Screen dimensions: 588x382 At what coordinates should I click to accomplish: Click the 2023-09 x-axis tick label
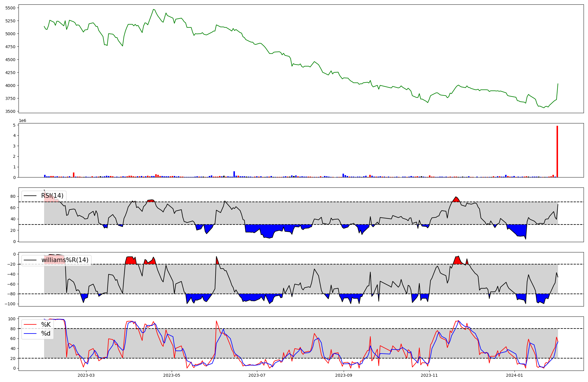(343, 375)
